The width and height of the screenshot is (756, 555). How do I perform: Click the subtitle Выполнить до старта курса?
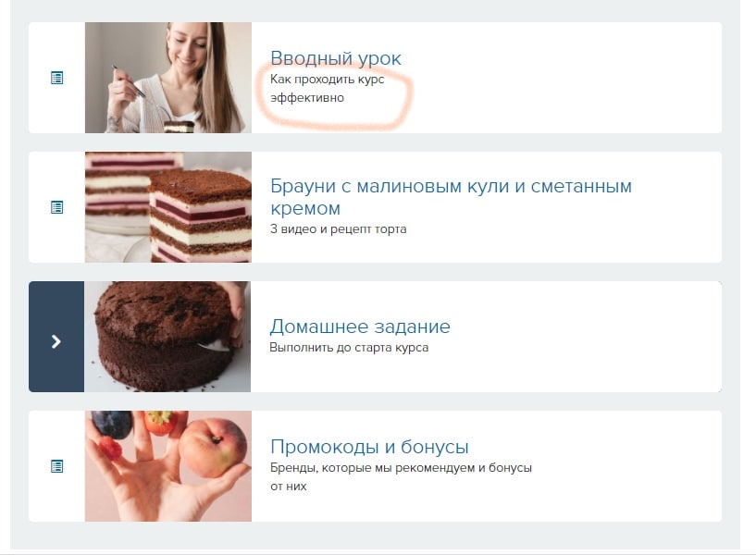tap(349, 348)
